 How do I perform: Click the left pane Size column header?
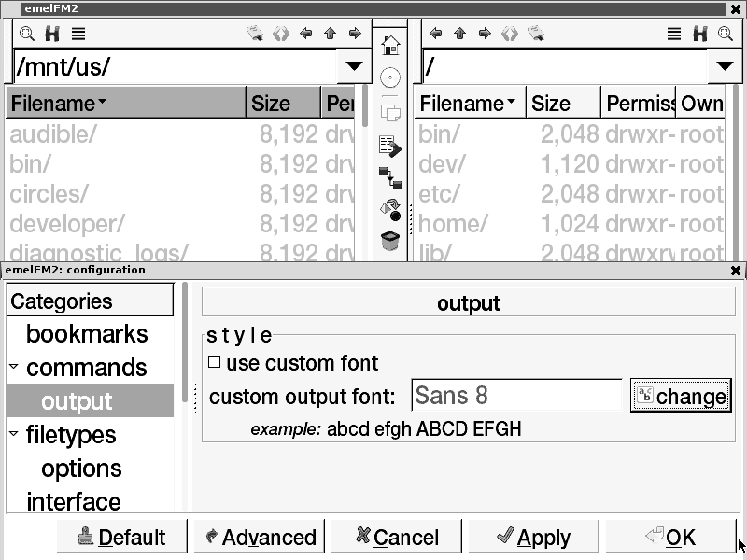(x=284, y=103)
